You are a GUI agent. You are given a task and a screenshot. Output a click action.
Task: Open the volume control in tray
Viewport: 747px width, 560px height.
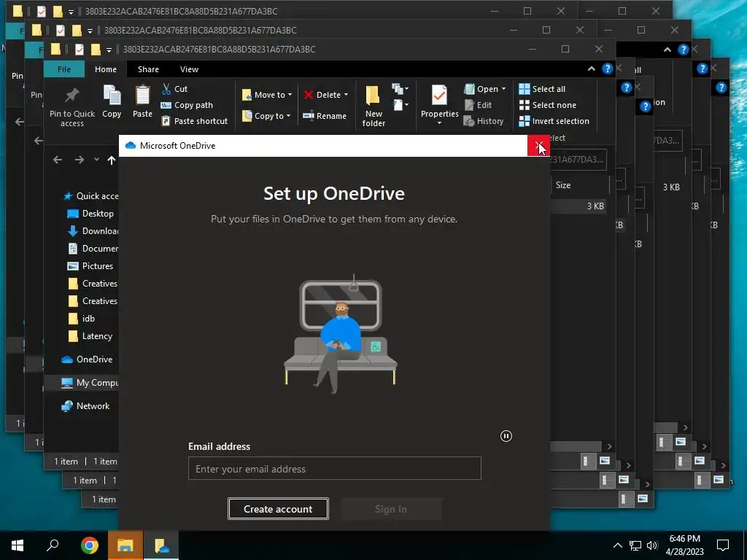click(652, 545)
